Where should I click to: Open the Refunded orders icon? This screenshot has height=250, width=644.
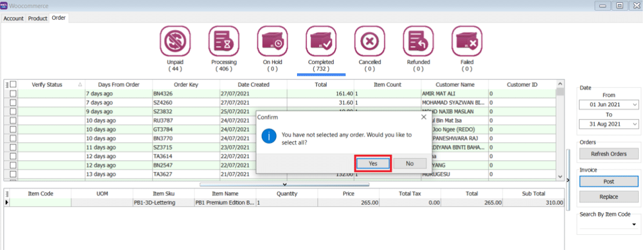(x=418, y=42)
